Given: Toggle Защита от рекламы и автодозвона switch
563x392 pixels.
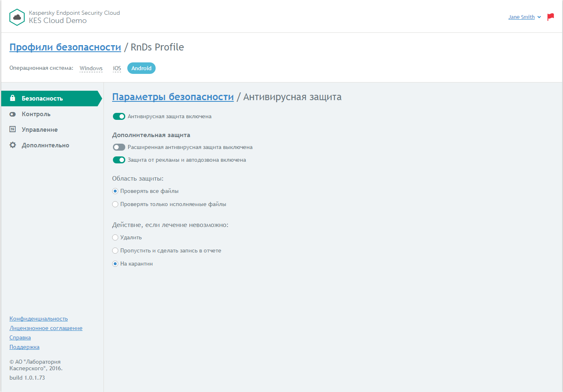Looking at the screenshot, I should point(119,160).
